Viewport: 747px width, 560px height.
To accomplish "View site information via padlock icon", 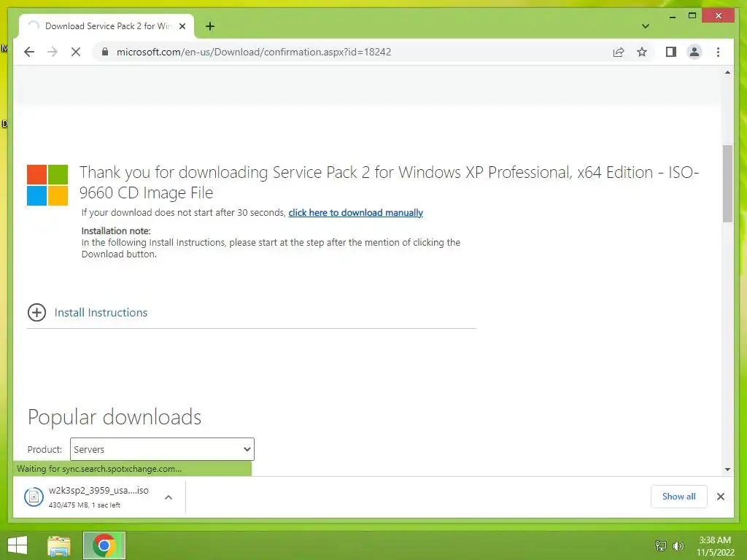I will coord(105,52).
